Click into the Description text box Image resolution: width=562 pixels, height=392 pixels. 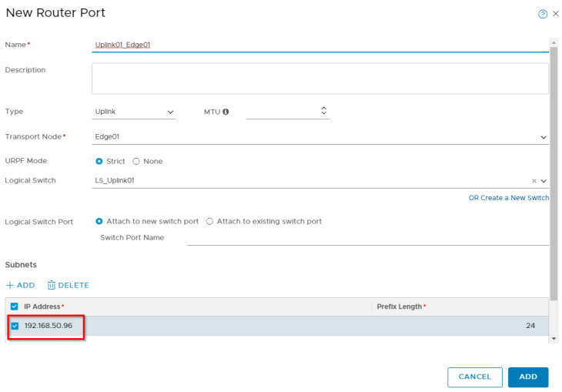coord(319,79)
